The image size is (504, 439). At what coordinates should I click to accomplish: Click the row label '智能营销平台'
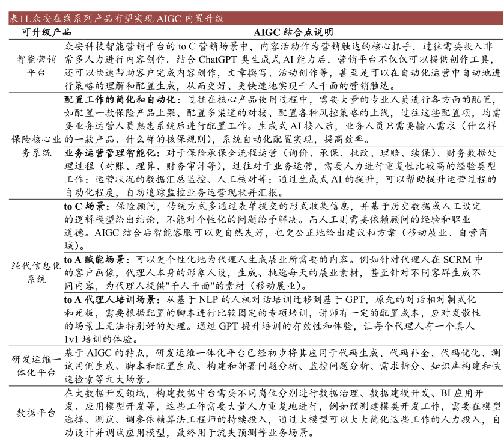pos(36,66)
